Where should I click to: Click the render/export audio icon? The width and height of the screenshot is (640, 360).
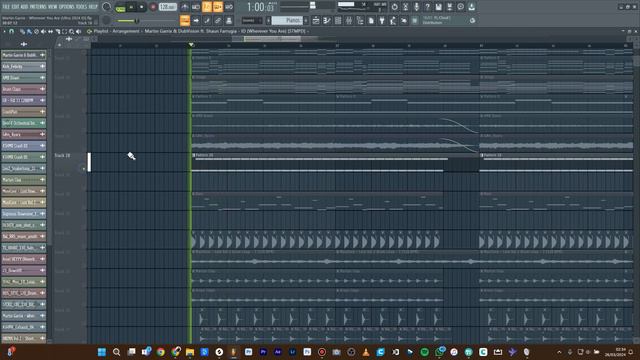[x=449, y=7]
